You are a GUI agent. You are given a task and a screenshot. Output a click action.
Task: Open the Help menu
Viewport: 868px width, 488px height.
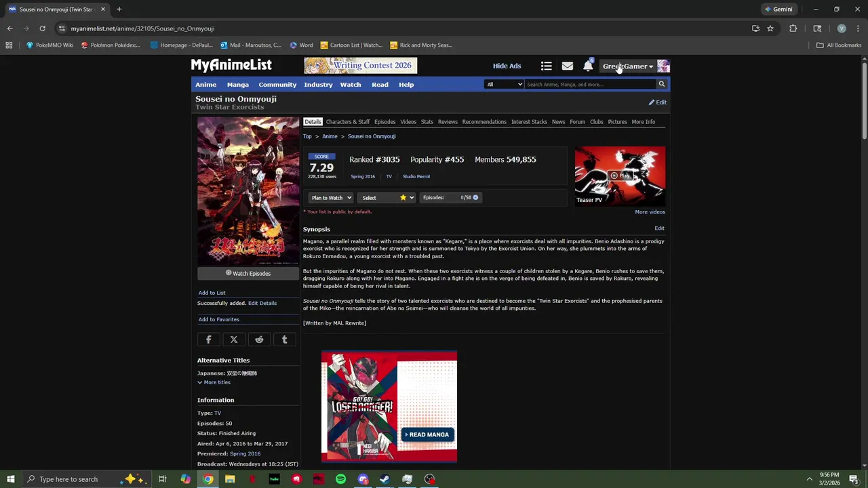[x=406, y=85]
